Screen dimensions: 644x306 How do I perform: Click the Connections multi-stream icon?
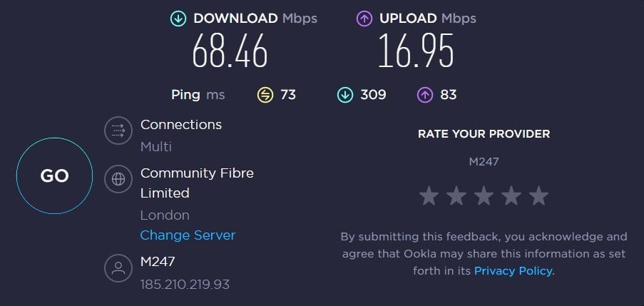(118, 131)
